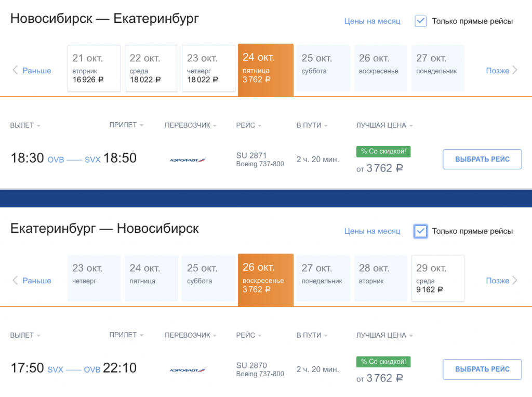This screenshot has width=532, height=397.
Task: Select 21 окт. вторник date tab
Action: 94,68
